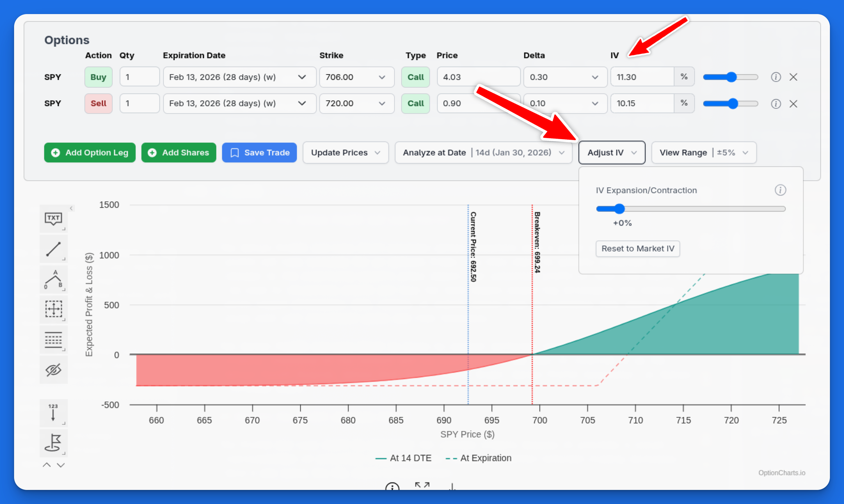Expand the Analyze at Date dropdown

click(x=483, y=153)
